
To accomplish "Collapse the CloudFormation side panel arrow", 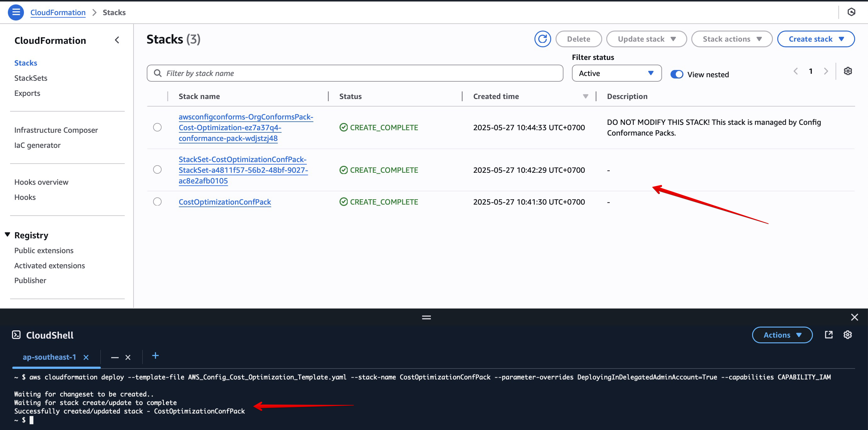I will 117,40.
